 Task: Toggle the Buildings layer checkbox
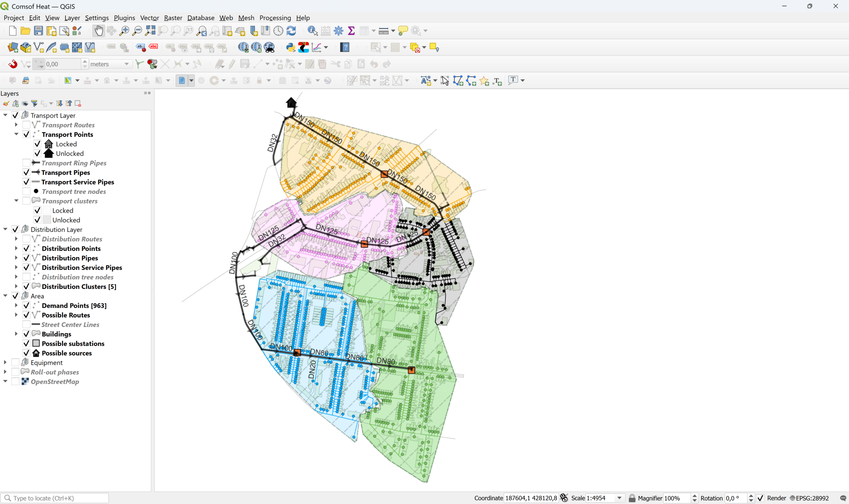point(26,334)
